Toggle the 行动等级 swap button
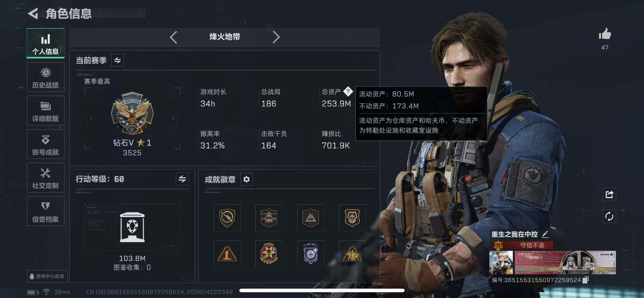The image size is (644, 298). [182, 179]
